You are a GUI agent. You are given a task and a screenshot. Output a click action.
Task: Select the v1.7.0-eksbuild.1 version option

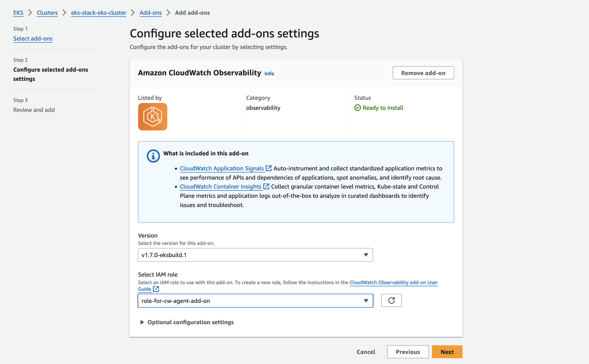pos(255,255)
